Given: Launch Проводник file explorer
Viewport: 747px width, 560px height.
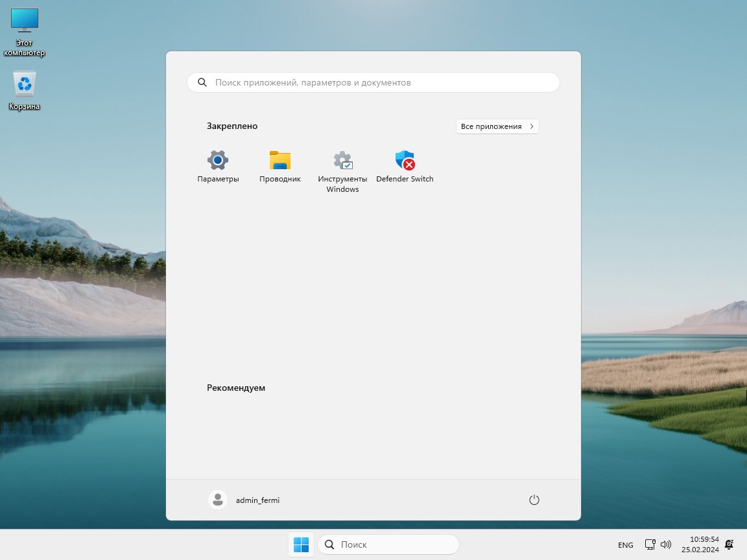Looking at the screenshot, I should click(280, 167).
